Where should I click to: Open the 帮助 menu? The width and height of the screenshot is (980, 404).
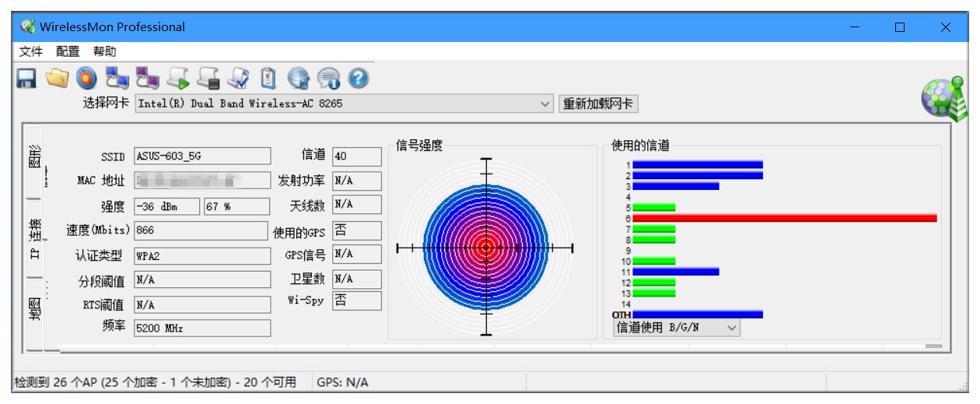(x=104, y=52)
